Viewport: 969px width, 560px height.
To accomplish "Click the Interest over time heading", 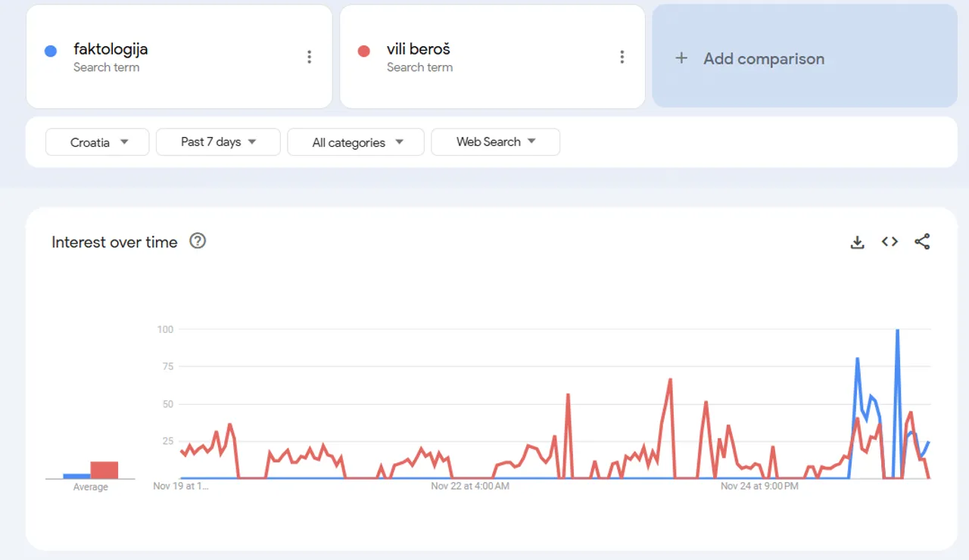I will (x=114, y=242).
